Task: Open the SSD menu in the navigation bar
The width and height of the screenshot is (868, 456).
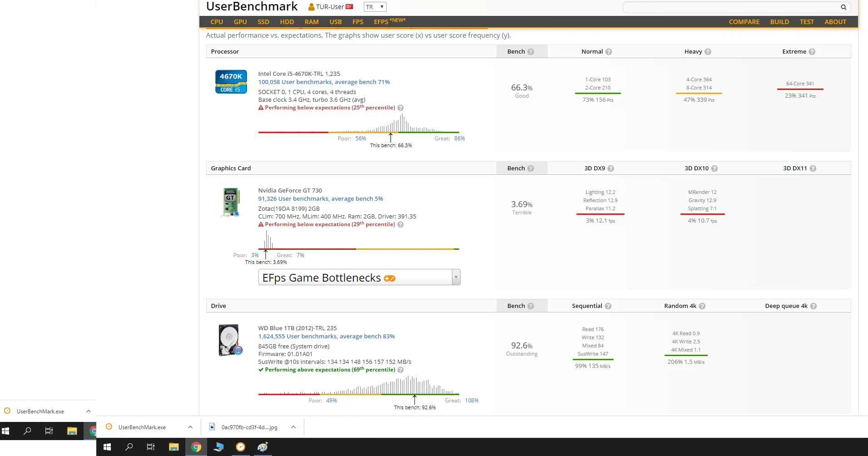Action: 263,22
